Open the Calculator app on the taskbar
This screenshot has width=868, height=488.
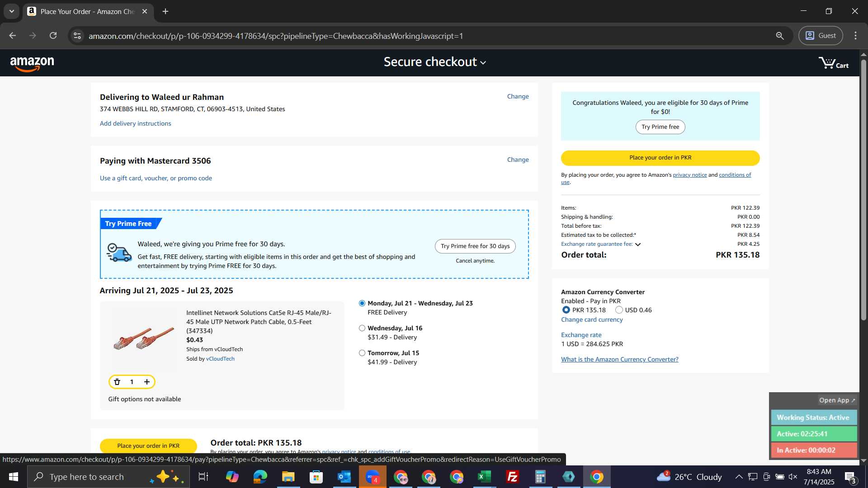coord(541,477)
